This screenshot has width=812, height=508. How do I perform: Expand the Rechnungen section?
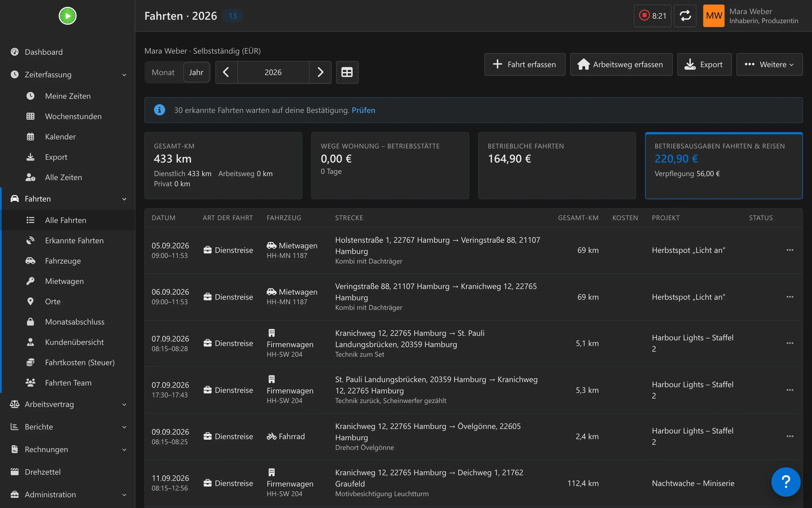click(67, 449)
